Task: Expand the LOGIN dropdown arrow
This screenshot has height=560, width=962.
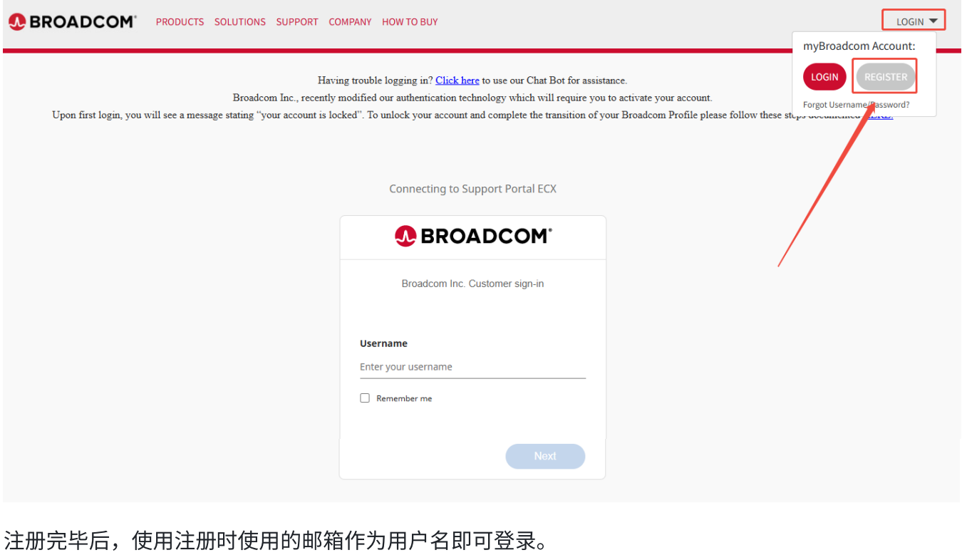Action: pyautogui.click(x=933, y=21)
